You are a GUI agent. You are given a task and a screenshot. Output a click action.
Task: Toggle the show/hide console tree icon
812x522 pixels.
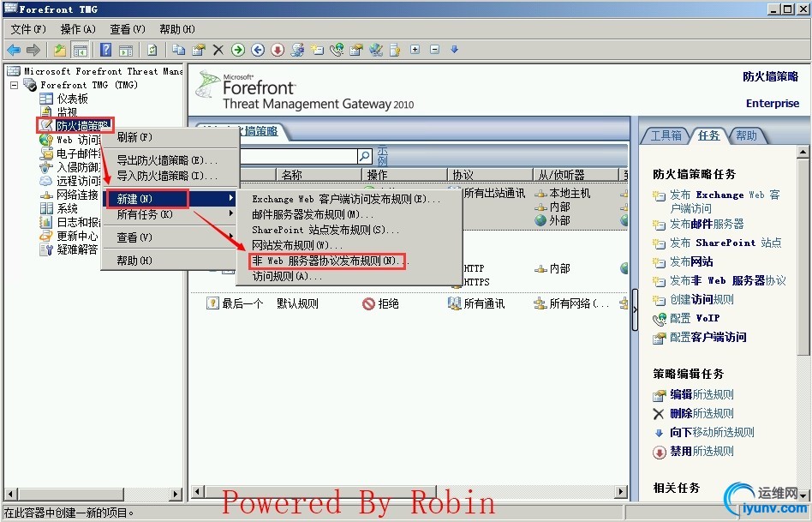tap(80, 50)
